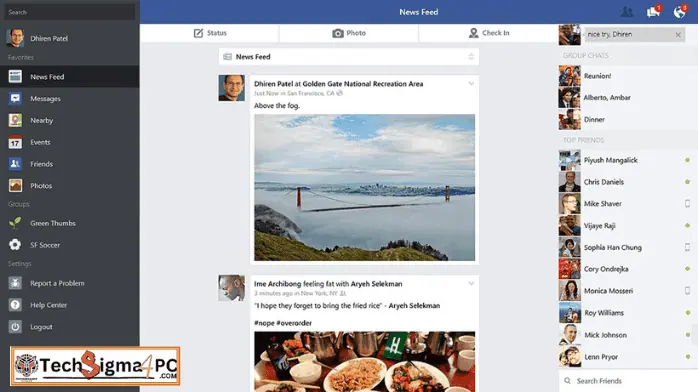Open messages notification icon in header

point(653,12)
